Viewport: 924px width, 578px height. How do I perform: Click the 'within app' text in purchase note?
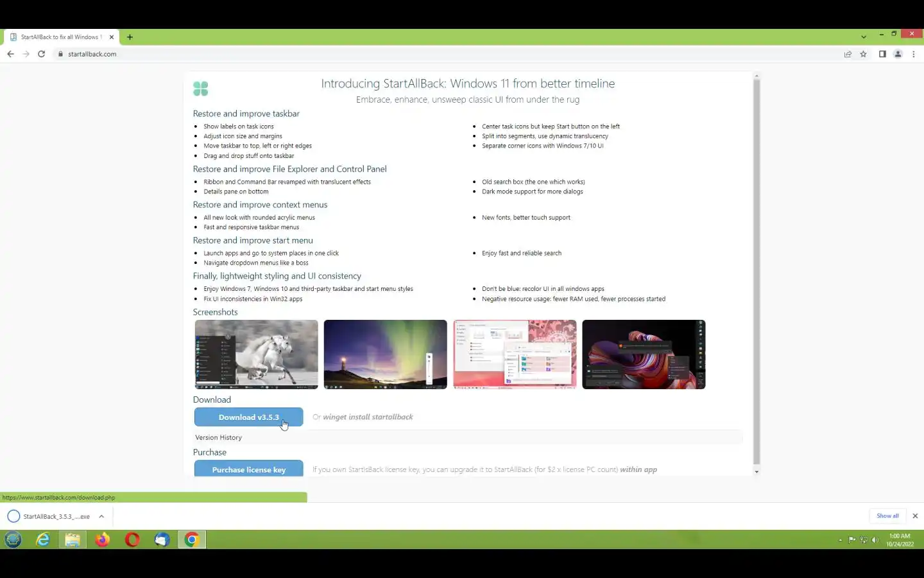coord(638,469)
